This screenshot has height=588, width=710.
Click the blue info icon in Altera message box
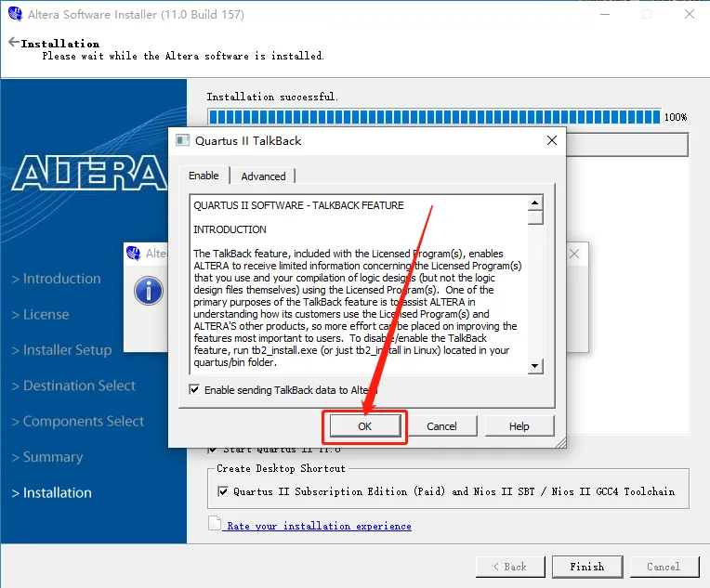click(149, 291)
